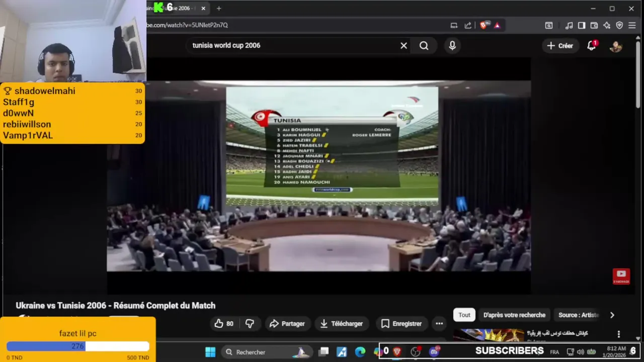
Task: Close the current YouTube tab
Action: click(x=203, y=9)
